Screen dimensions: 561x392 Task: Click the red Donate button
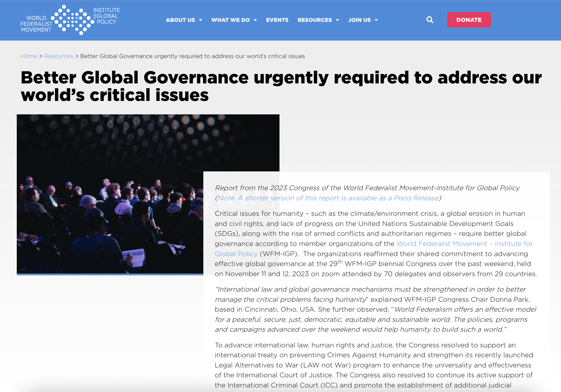469,20
